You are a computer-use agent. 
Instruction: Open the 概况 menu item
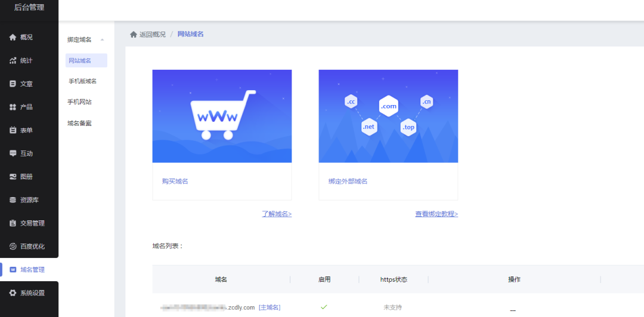[29, 38]
